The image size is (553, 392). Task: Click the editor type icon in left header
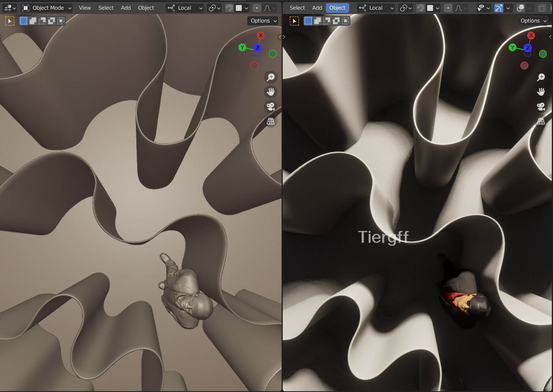(9, 8)
